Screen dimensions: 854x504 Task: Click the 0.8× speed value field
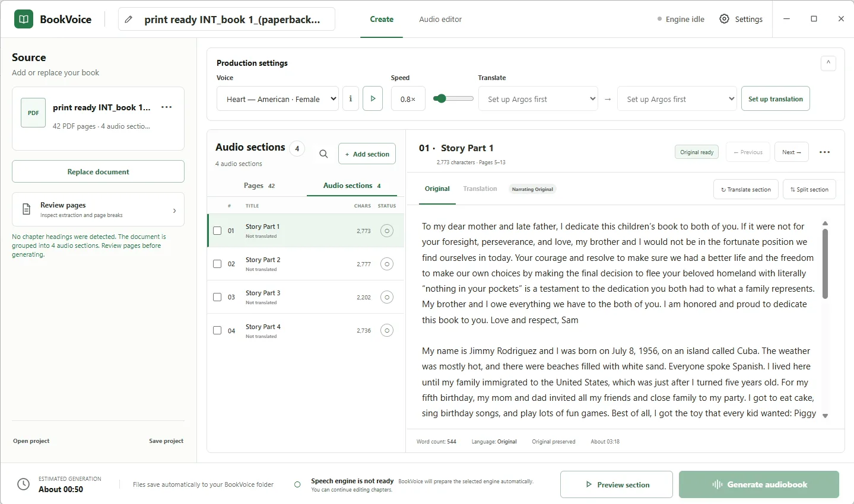coord(408,99)
